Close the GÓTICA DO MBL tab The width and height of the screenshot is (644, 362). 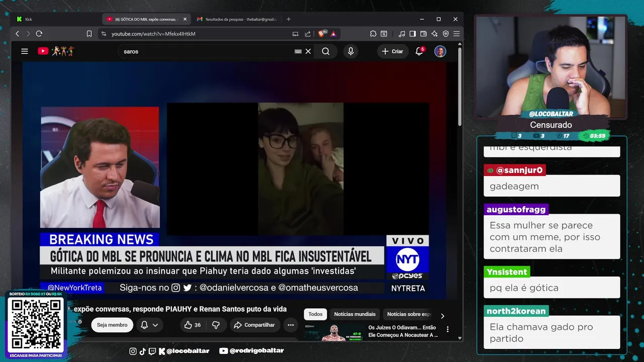tap(185, 19)
